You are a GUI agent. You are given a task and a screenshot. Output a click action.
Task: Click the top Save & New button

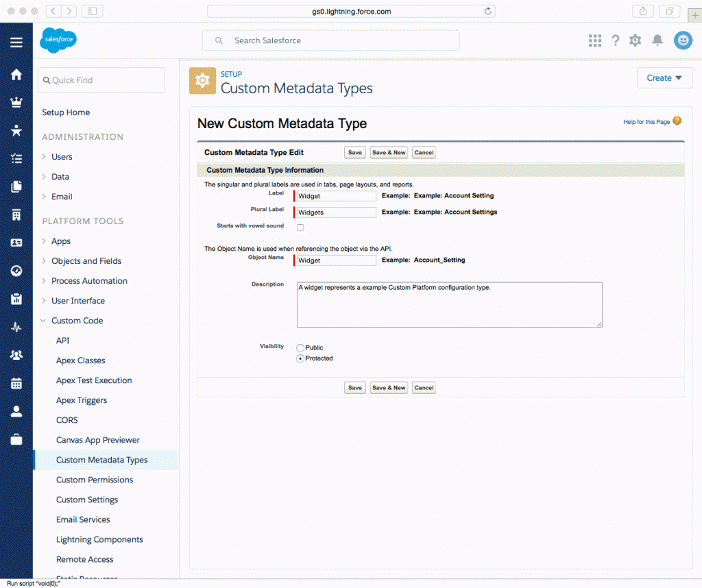[389, 153]
